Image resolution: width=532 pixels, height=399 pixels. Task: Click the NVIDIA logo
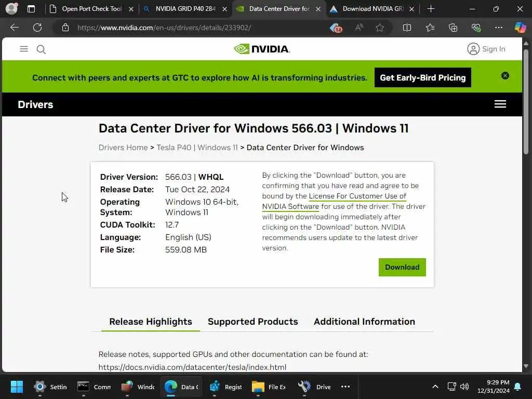click(262, 49)
